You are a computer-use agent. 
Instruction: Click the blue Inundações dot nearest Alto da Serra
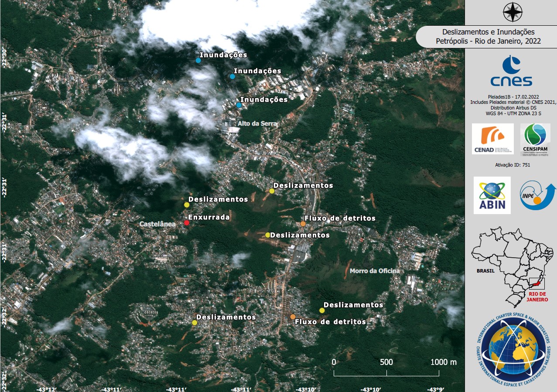(239, 105)
